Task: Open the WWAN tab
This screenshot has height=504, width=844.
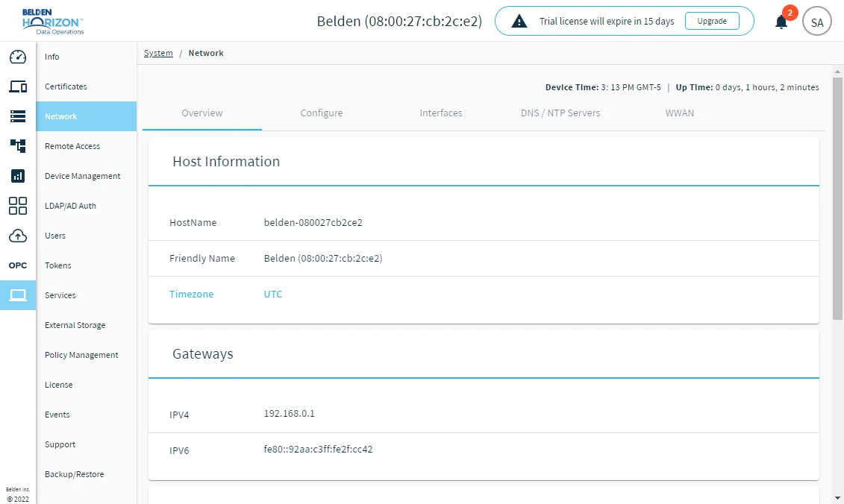Action: (679, 113)
